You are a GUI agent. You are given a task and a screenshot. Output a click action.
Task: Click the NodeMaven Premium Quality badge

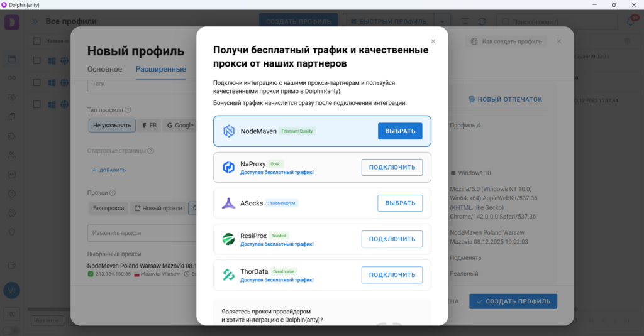pos(297,131)
